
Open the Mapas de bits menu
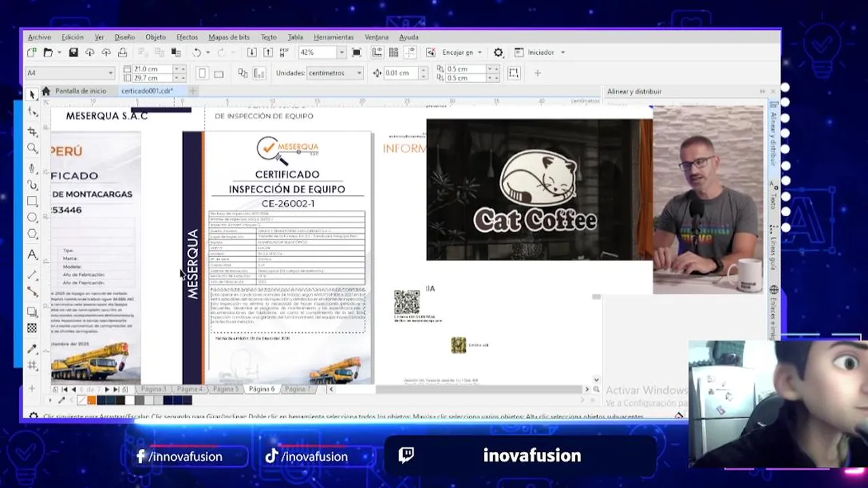click(x=229, y=37)
